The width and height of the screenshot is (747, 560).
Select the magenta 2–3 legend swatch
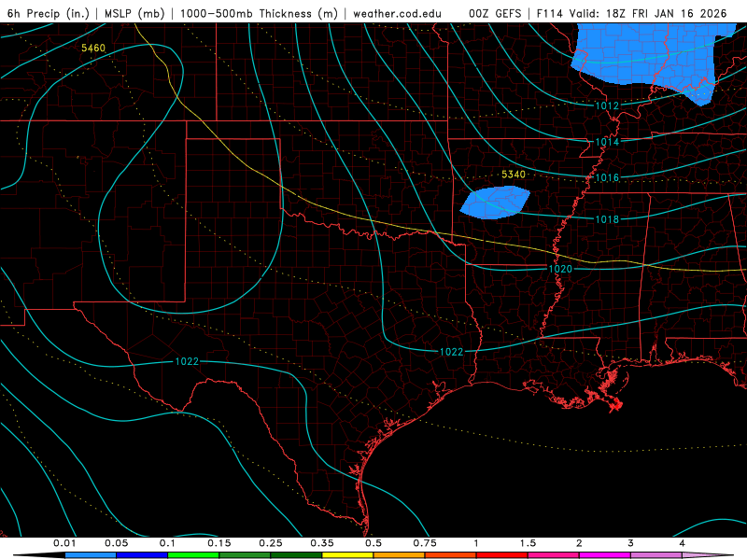[605, 555]
